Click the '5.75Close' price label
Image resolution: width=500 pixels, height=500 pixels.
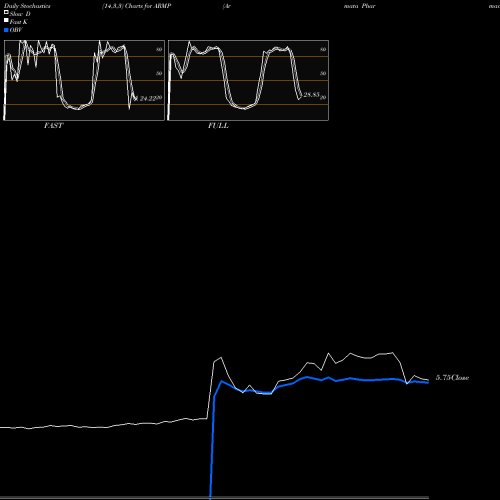452,377
